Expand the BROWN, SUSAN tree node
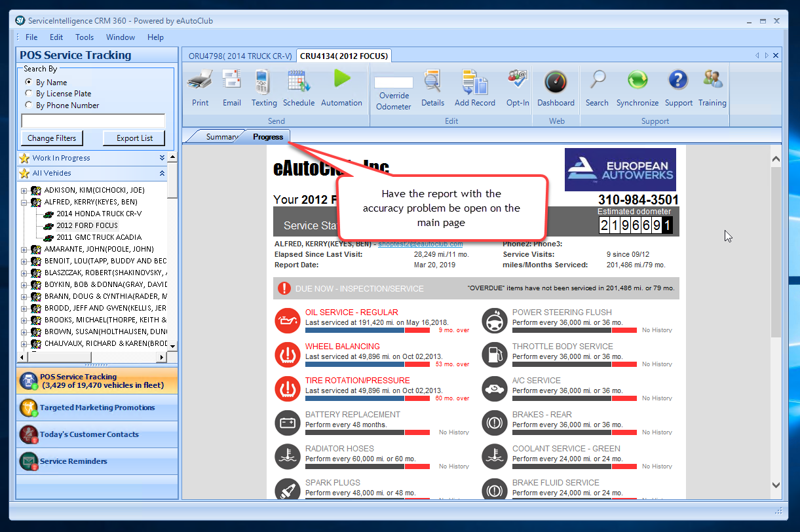800x532 pixels. pyautogui.click(x=24, y=332)
